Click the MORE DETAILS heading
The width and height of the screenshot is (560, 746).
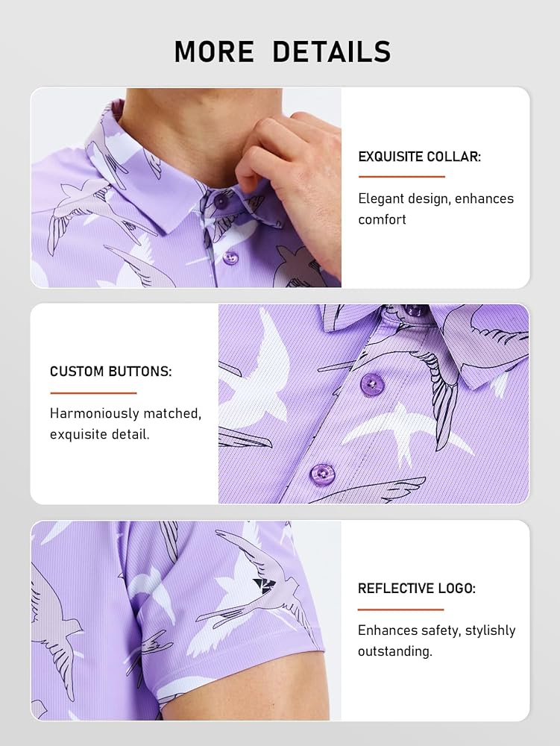coord(283,51)
